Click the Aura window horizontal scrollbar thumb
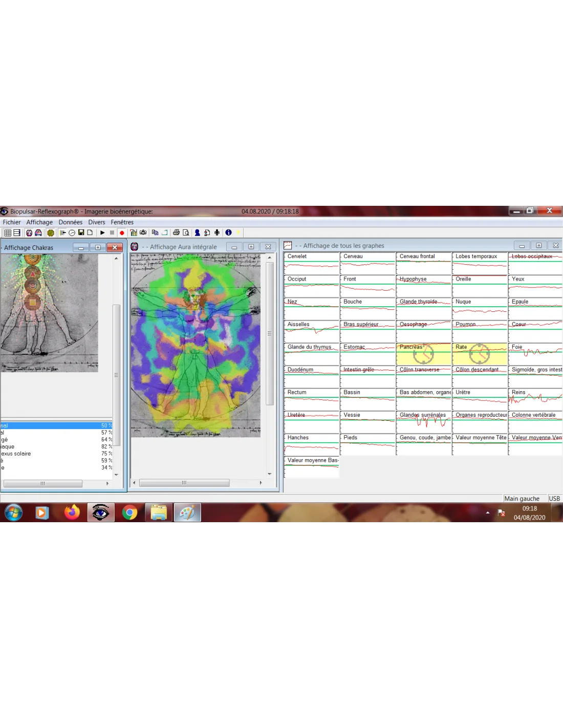This screenshot has width=563, height=728. tap(184, 483)
